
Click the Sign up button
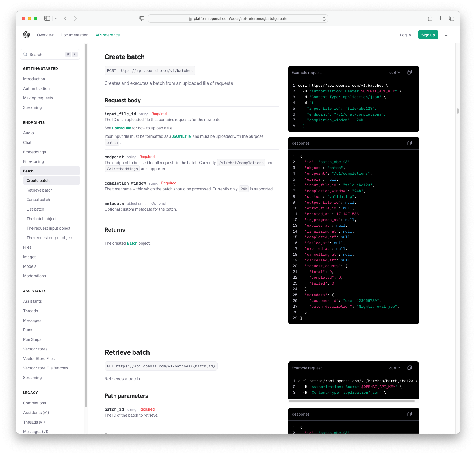(x=428, y=35)
